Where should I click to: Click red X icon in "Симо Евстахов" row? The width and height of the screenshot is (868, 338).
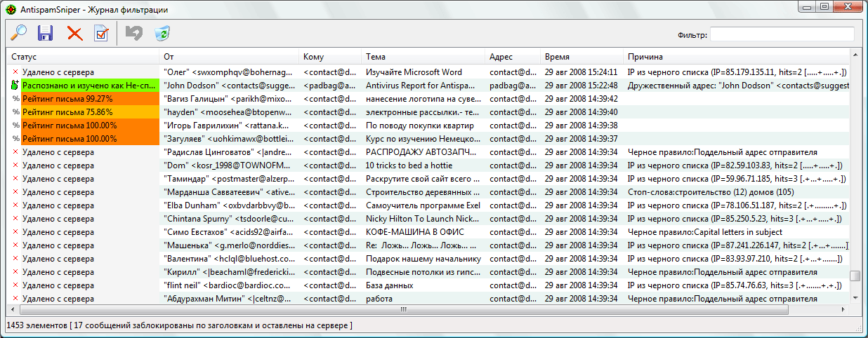(15, 231)
